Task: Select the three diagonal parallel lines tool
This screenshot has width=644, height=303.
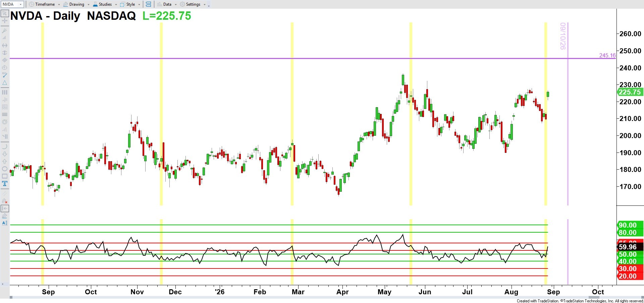Action: point(5,60)
